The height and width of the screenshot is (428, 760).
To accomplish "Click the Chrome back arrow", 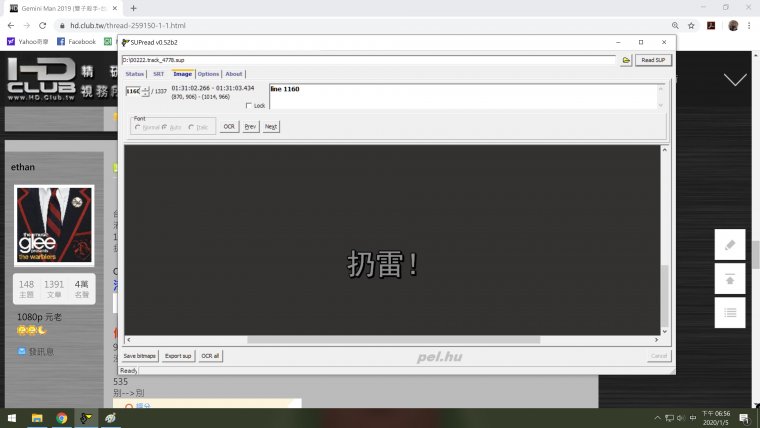I will [x=11, y=26].
